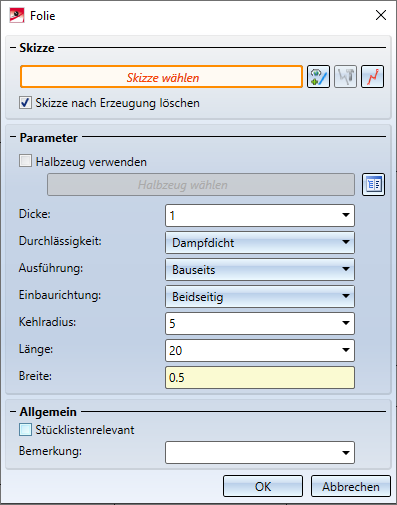Image resolution: width=397 pixels, height=505 pixels.
Task: Expand the Kehlradius dropdown arrow
Action: pyautogui.click(x=346, y=323)
